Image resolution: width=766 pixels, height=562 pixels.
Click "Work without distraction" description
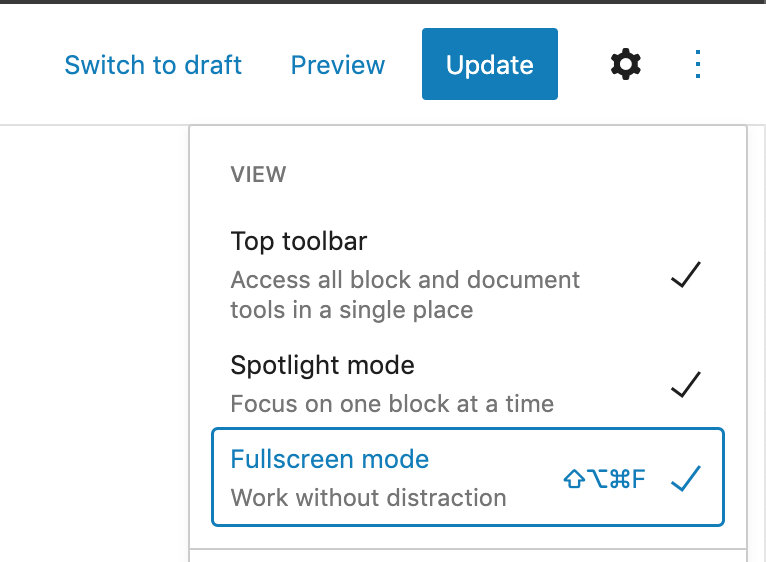pyautogui.click(x=368, y=497)
